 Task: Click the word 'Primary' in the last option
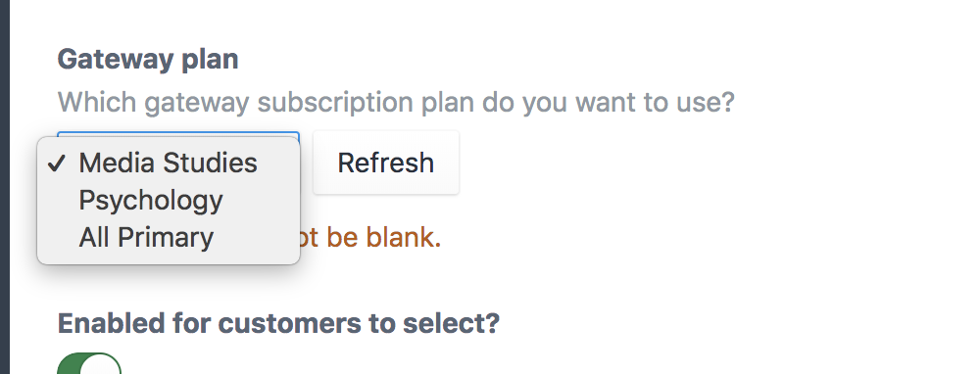coord(165,237)
